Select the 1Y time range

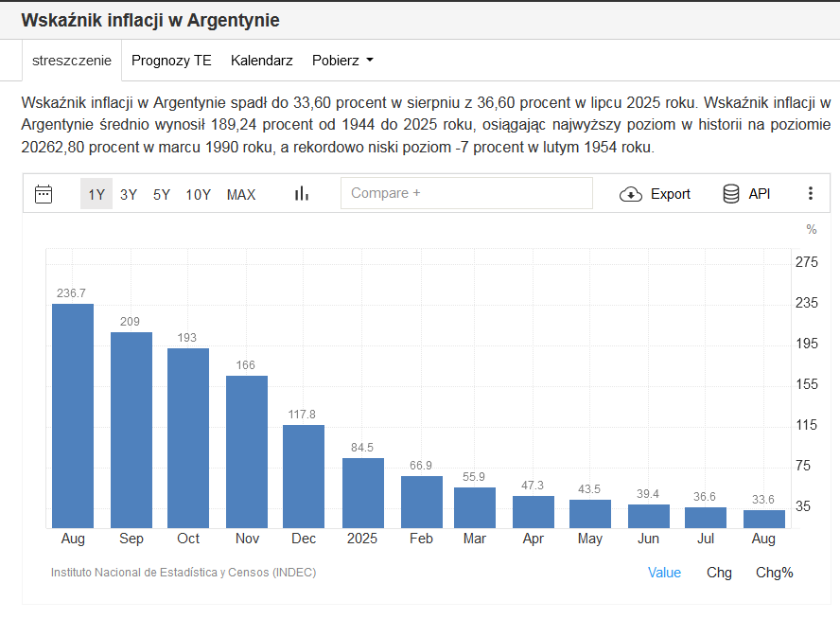click(x=96, y=194)
